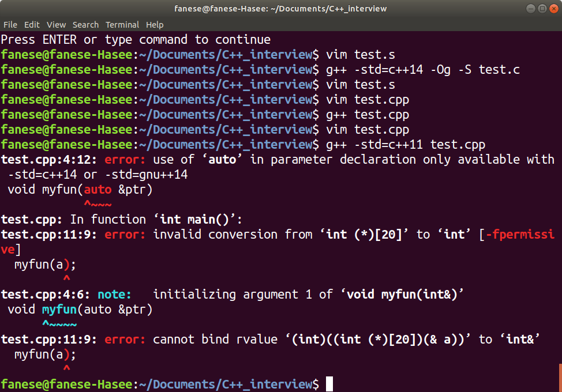The height and width of the screenshot is (392, 562).
Task: Click 'test.cpp:4:12:' error location
Action: (x=48, y=159)
